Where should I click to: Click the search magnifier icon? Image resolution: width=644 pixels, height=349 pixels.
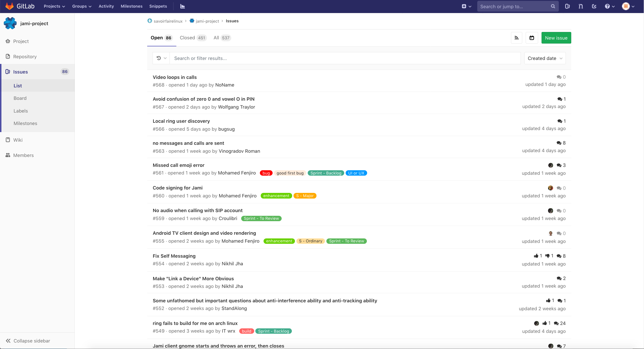[x=553, y=6]
